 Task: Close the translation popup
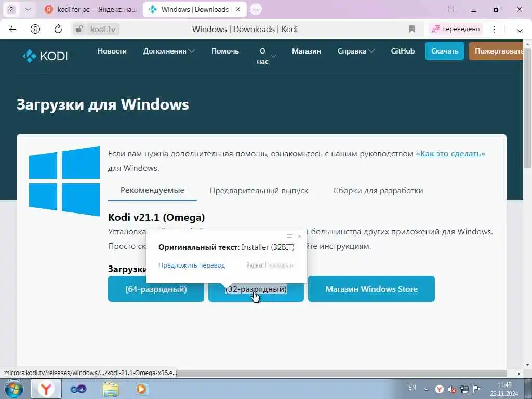click(x=300, y=236)
